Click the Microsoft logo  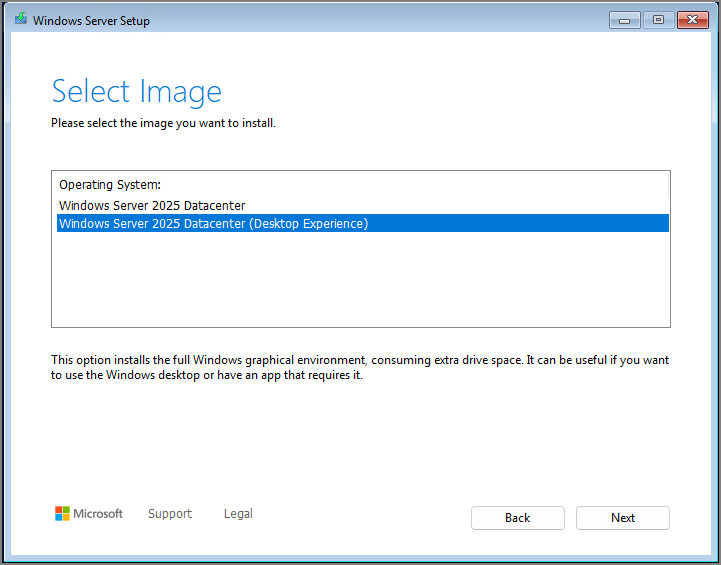89,514
